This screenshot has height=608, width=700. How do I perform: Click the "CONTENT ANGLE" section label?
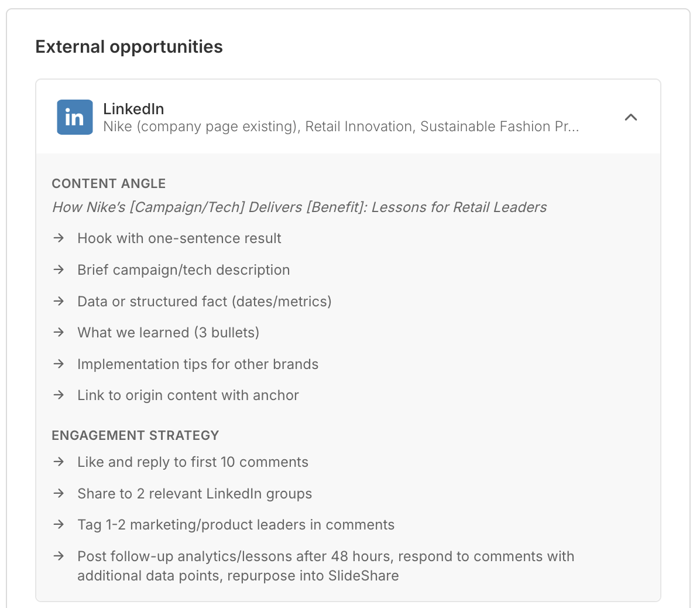coord(109,184)
